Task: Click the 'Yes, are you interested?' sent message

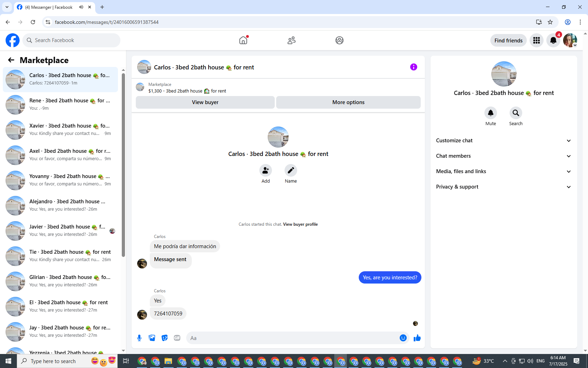Action: [x=390, y=278]
